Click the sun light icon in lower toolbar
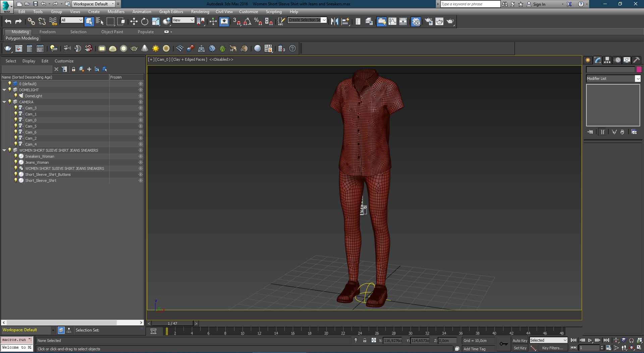This screenshot has width=644, height=353. (x=155, y=49)
